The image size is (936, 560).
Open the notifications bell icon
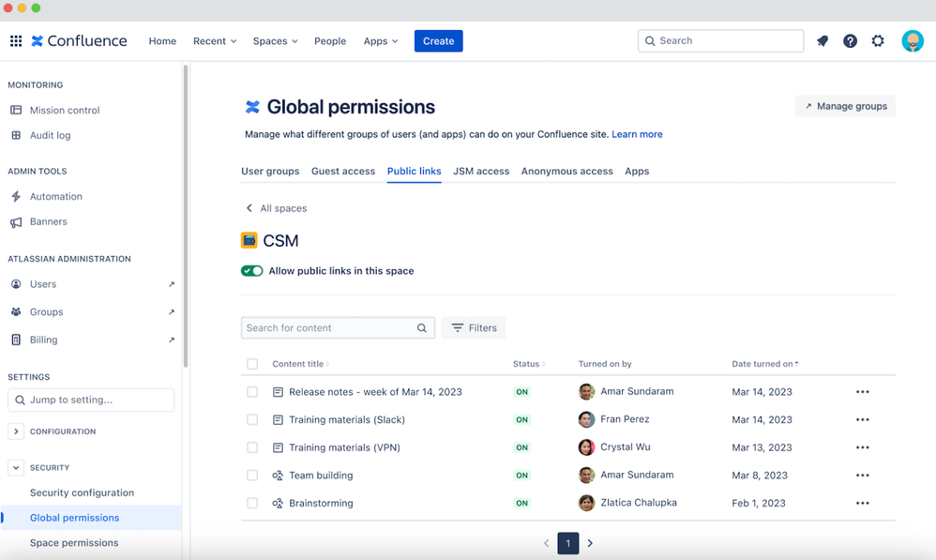[x=823, y=40]
